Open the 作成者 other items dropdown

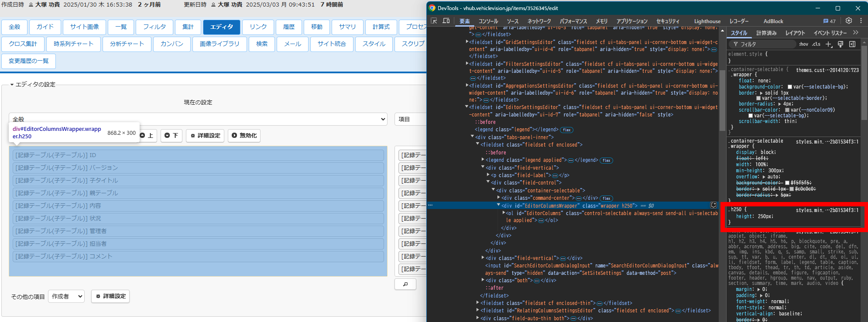click(x=66, y=296)
